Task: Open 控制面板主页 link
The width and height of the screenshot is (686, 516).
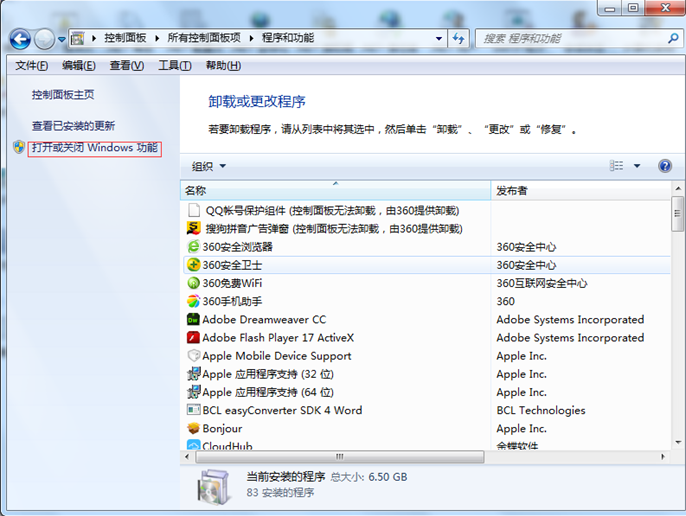Action: (x=63, y=95)
